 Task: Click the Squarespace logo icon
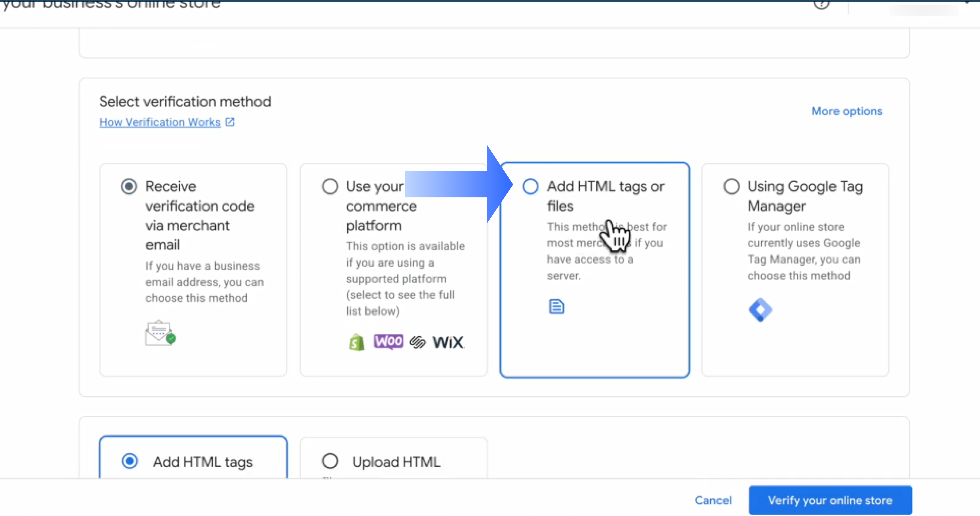click(x=418, y=342)
